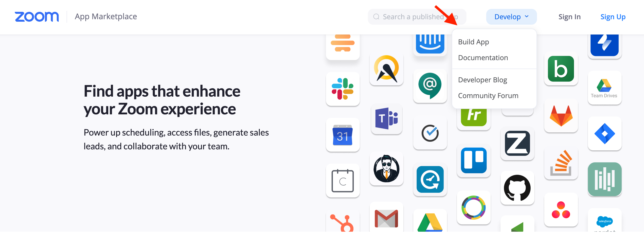Open Documentation from Develop menu

click(x=483, y=58)
